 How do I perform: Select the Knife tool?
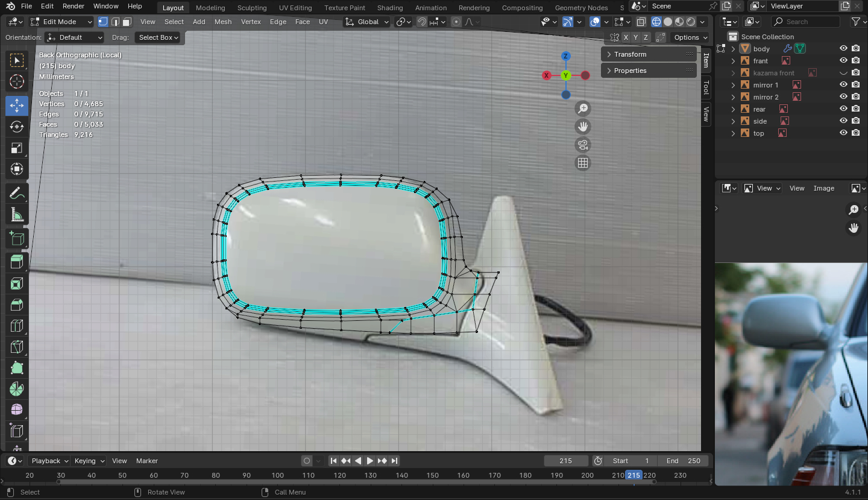tap(17, 347)
